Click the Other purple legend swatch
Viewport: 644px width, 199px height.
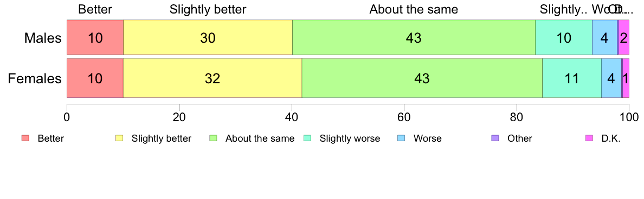[495, 138]
